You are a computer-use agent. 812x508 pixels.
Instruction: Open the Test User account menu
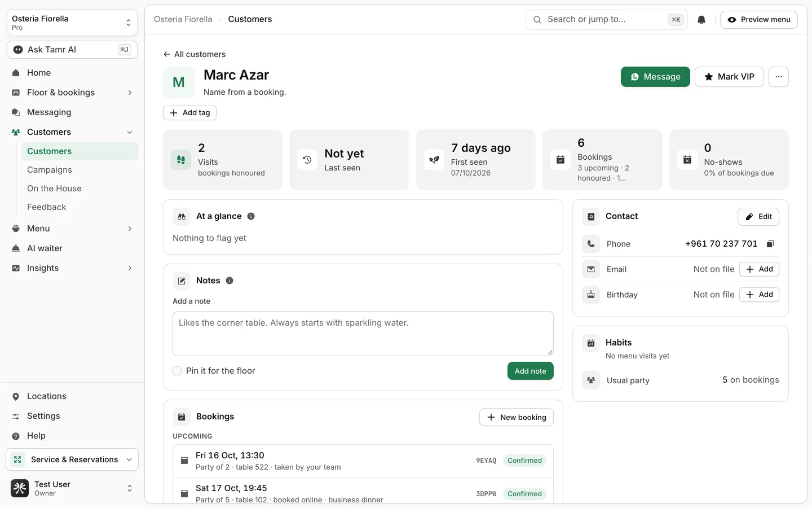(x=72, y=488)
